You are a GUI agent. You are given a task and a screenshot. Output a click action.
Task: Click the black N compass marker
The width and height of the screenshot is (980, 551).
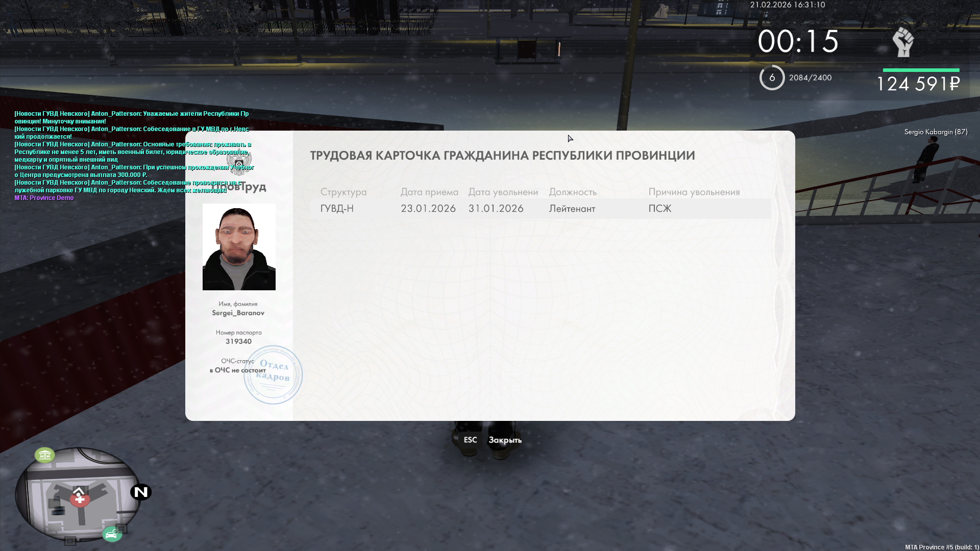(x=140, y=492)
